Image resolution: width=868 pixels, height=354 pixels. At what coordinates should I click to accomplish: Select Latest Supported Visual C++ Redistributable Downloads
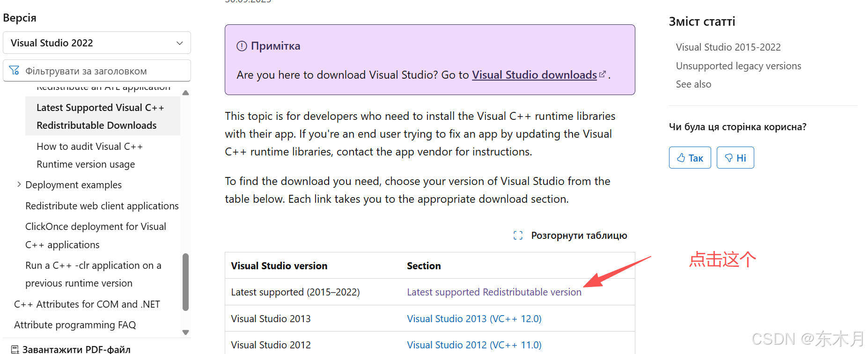pyautogui.click(x=103, y=116)
